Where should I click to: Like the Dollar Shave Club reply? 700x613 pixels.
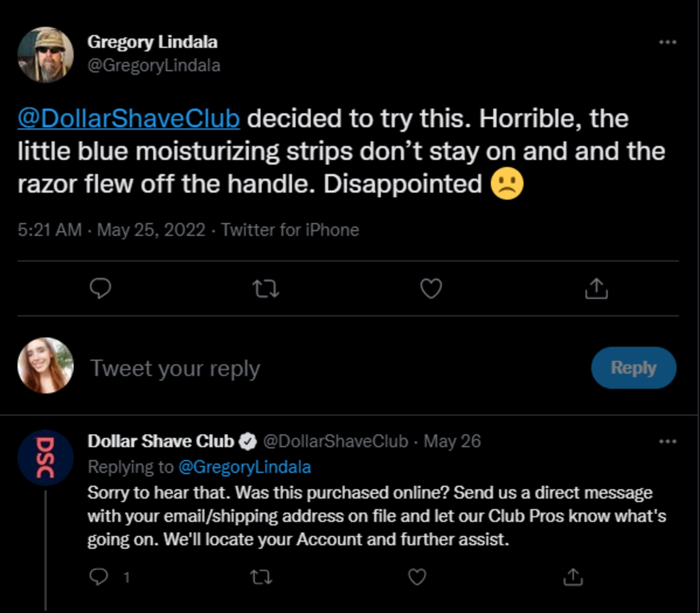click(417, 577)
